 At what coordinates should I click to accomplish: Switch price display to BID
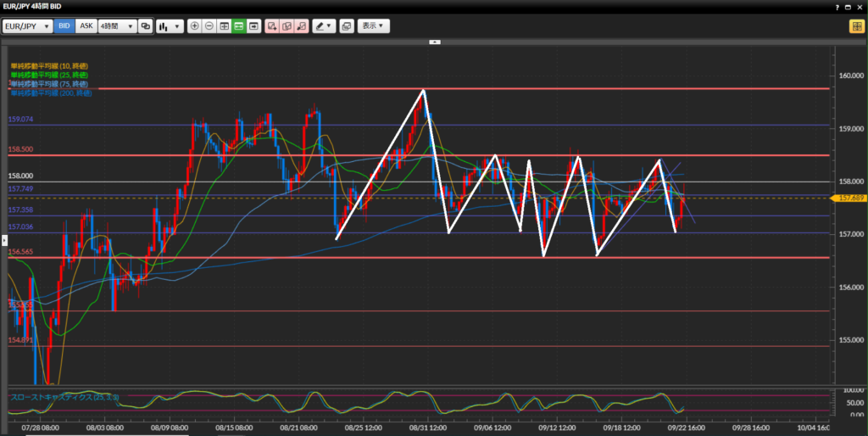pyautogui.click(x=64, y=26)
